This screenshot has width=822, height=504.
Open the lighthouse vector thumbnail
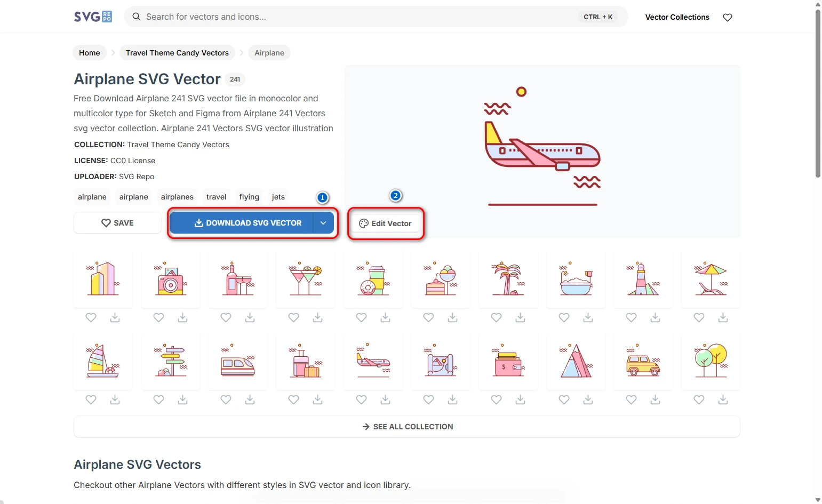coord(643,279)
